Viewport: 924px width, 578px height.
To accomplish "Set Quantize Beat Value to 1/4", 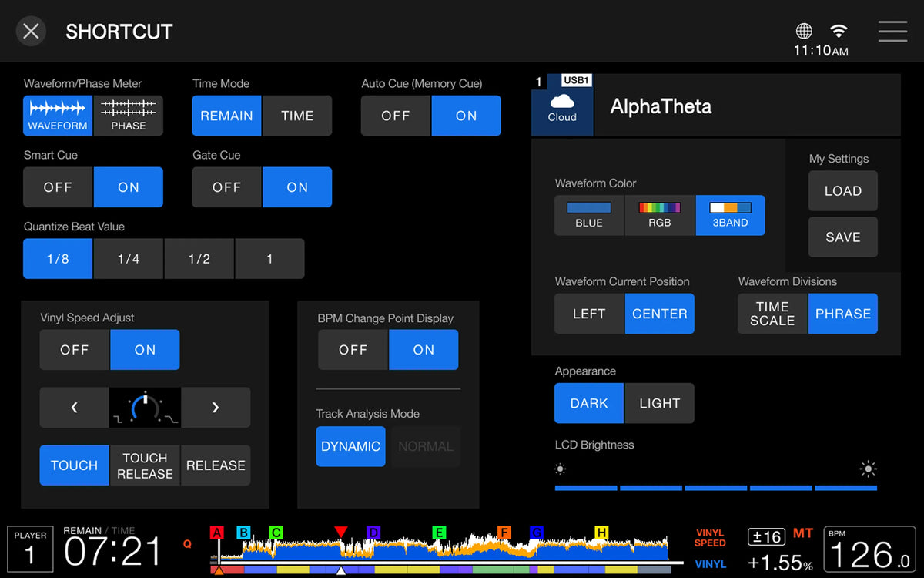I will pyautogui.click(x=129, y=259).
